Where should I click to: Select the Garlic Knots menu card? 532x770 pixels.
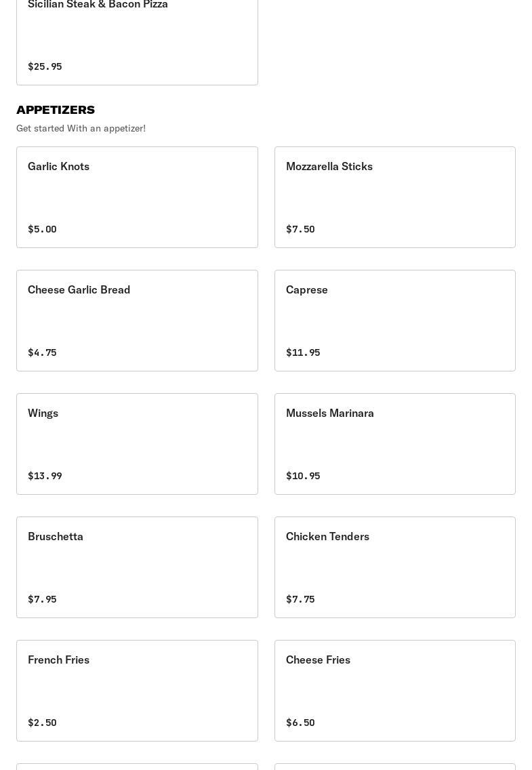(137, 197)
